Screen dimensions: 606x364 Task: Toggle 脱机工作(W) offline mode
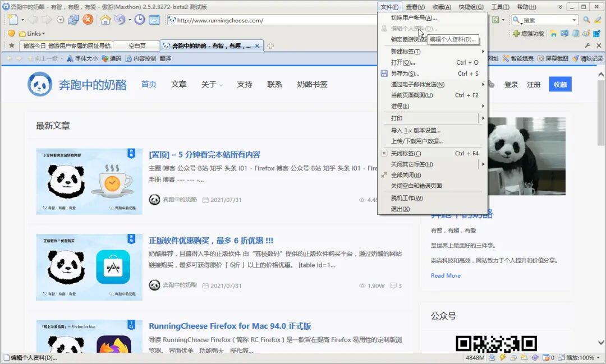click(x=432, y=198)
